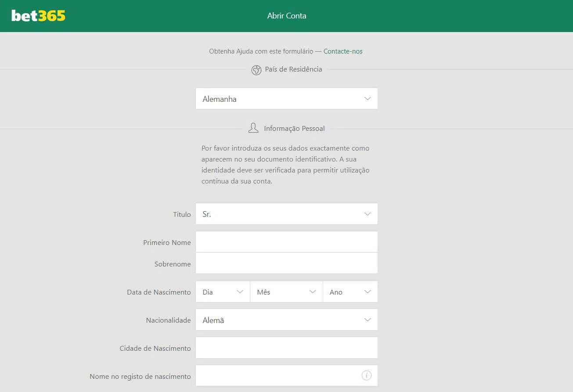Viewport: 573px width, 392px height.
Task: Open the Ano dropdown
Action: coord(350,292)
